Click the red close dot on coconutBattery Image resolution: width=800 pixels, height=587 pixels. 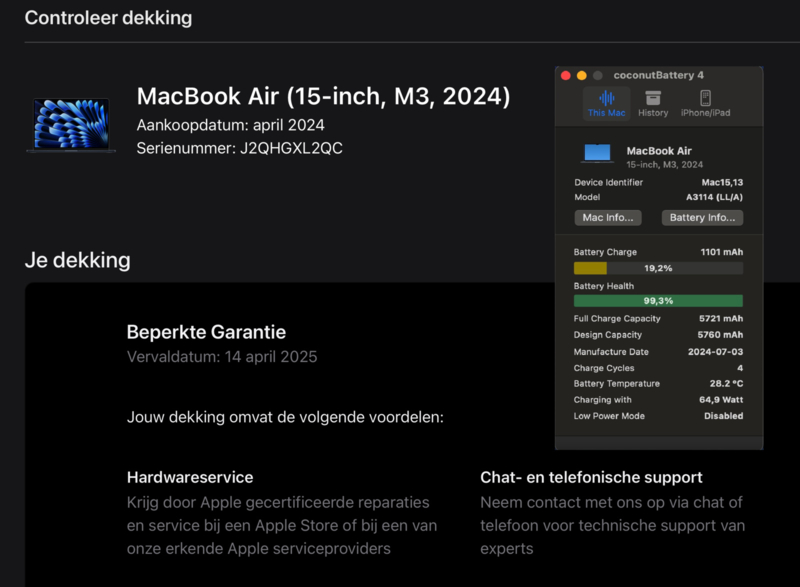[566, 75]
